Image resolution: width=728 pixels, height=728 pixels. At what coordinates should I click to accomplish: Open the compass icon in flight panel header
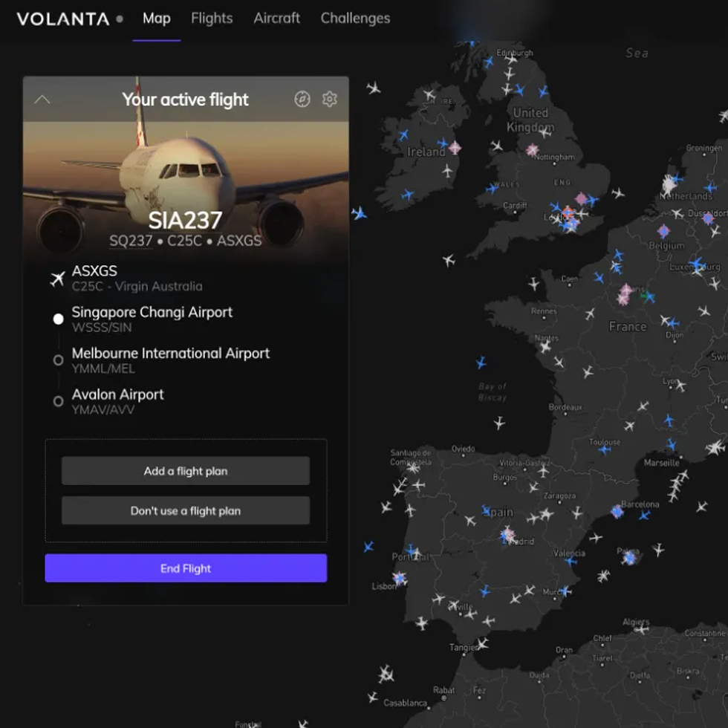click(x=302, y=99)
